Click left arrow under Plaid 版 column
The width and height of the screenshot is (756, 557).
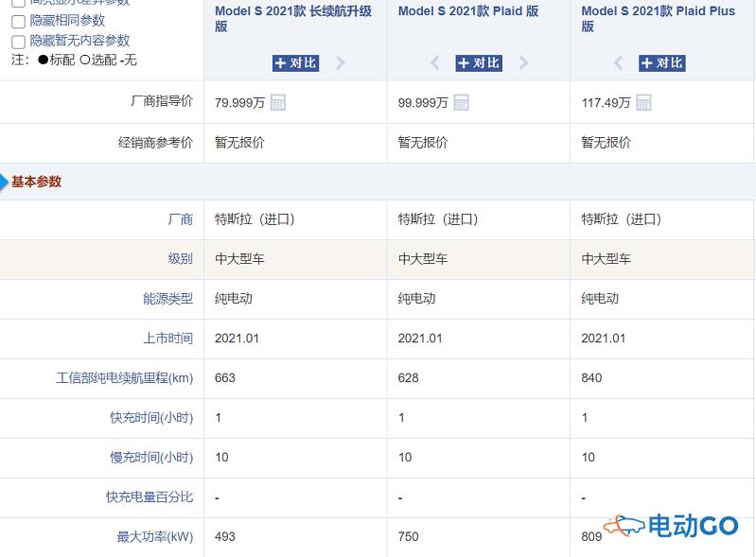[x=434, y=62]
